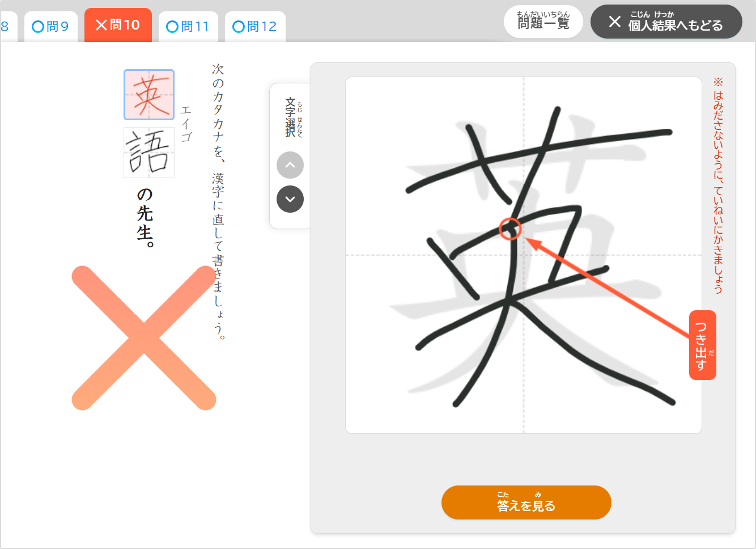Switch to the 問12 tab
This screenshot has height=549, width=756.
coord(255,27)
